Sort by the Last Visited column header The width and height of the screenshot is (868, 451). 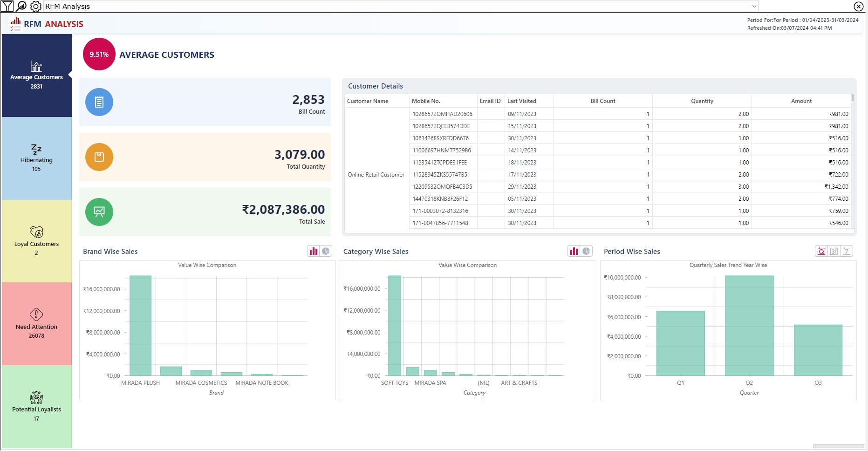pyautogui.click(x=521, y=101)
